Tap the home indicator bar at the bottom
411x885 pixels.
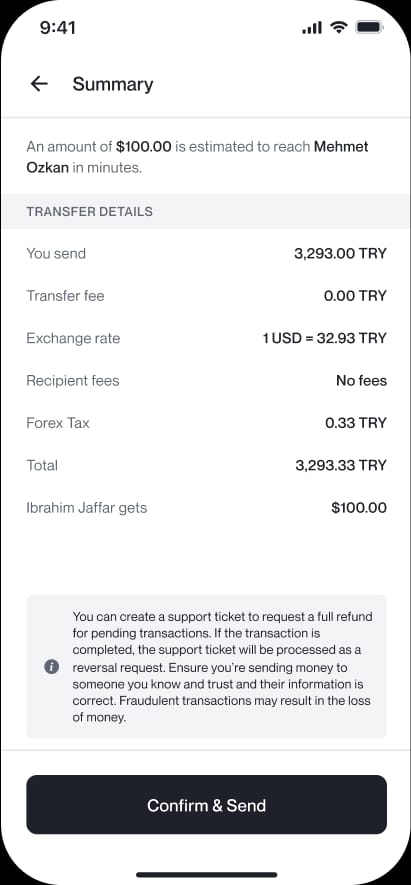click(207, 875)
